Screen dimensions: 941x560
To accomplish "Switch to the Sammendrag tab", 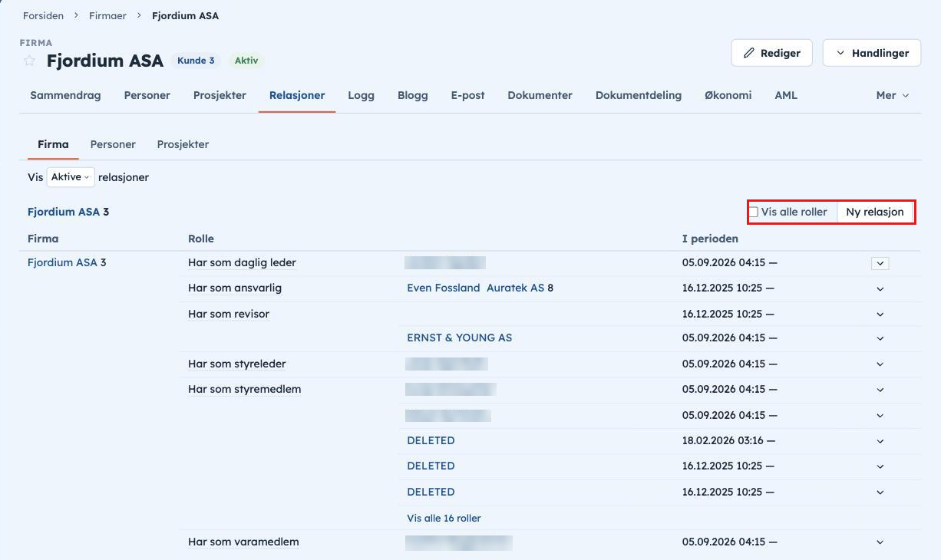I will pyautogui.click(x=65, y=95).
